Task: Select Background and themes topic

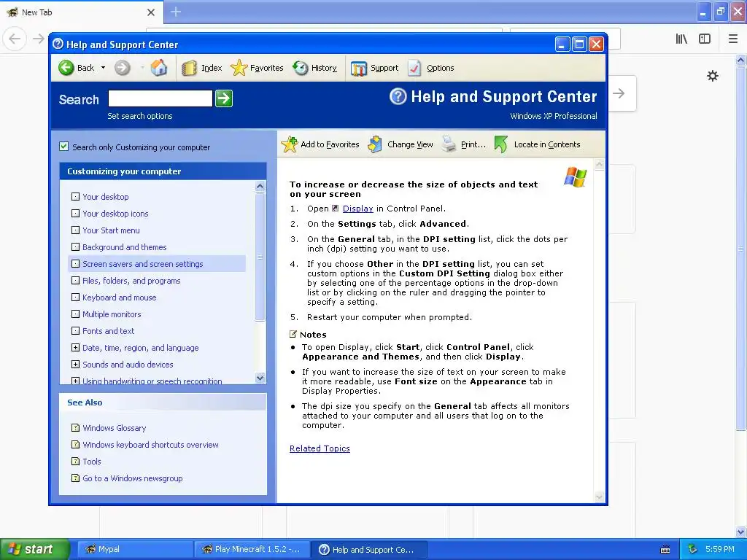Action: (124, 247)
